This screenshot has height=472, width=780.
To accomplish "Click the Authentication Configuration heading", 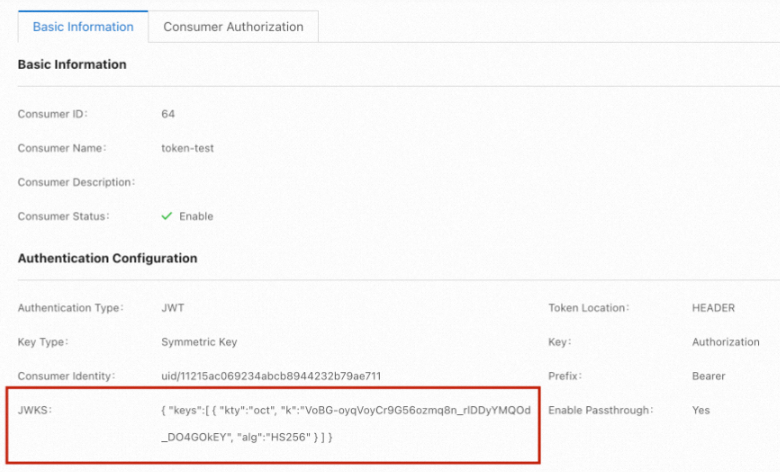I will pyautogui.click(x=107, y=258).
